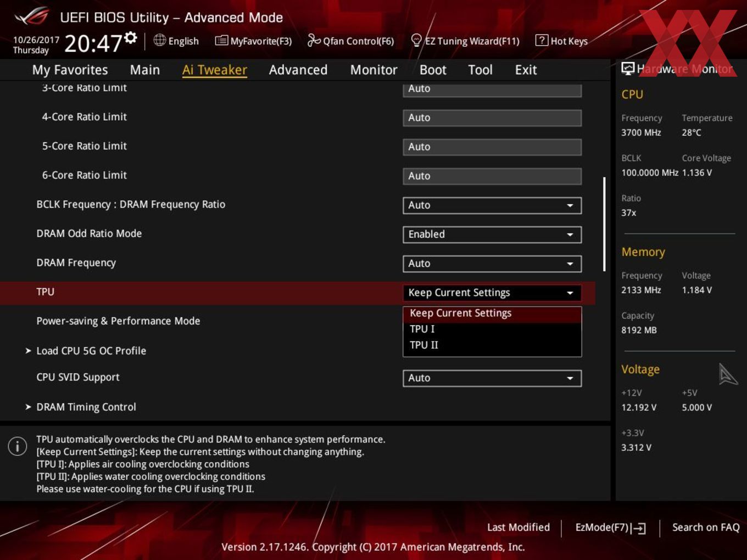
Task: Click Last Modified button
Action: click(519, 528)
